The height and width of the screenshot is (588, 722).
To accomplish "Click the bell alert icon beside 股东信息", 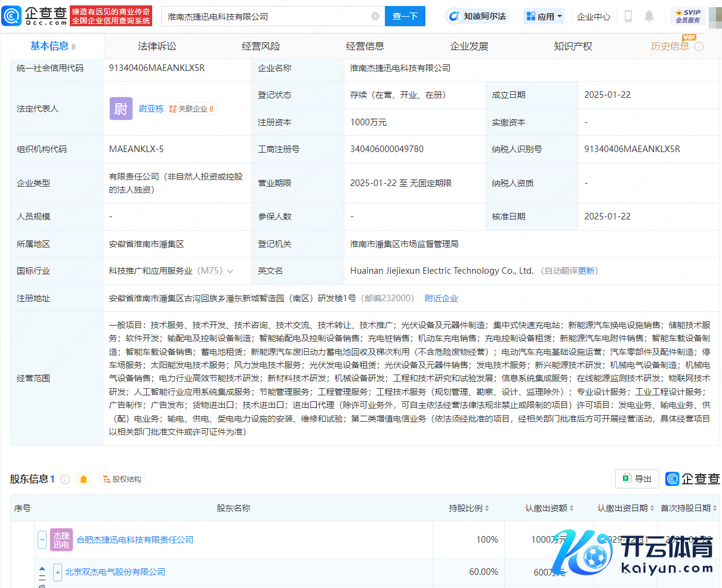I will (84, 479).
